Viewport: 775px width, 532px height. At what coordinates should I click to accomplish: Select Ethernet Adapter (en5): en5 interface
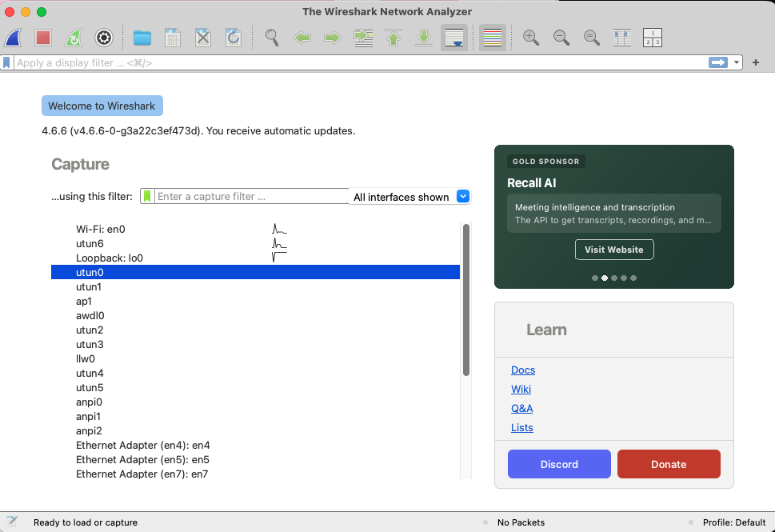point(255,459)
